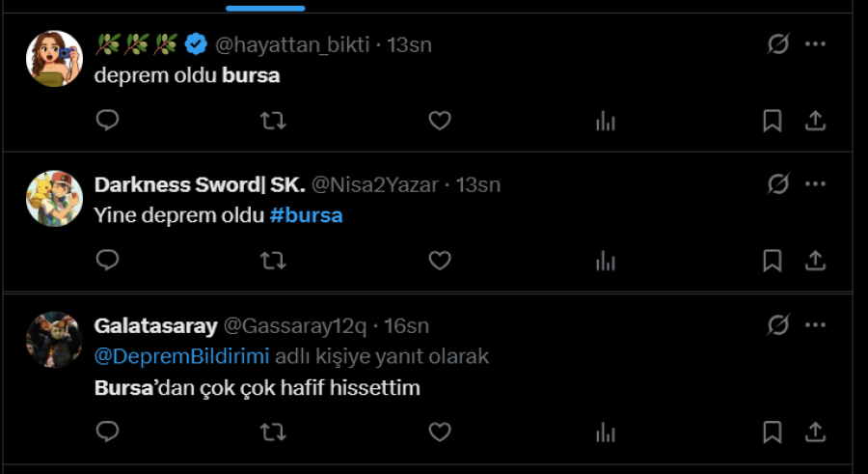Share Galatasaray's "çok hafif hissettim" tweet
Image resolution: width=868 pixels, height=474 pixels.
[x=815, y=432]
